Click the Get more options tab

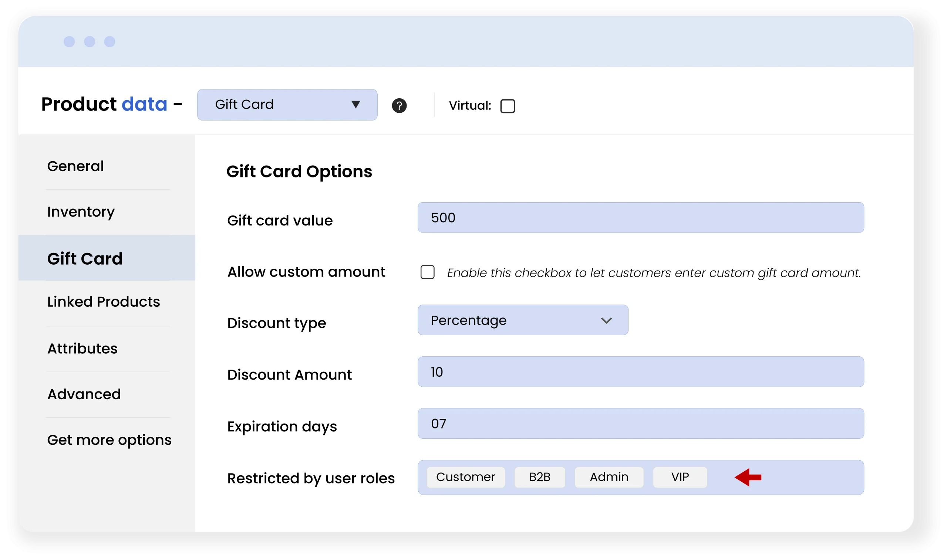109,440
